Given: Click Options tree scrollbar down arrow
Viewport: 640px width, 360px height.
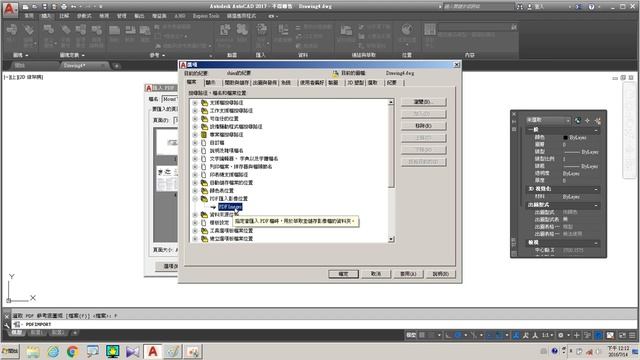Looking at the screenshot, I should [391, 239].
